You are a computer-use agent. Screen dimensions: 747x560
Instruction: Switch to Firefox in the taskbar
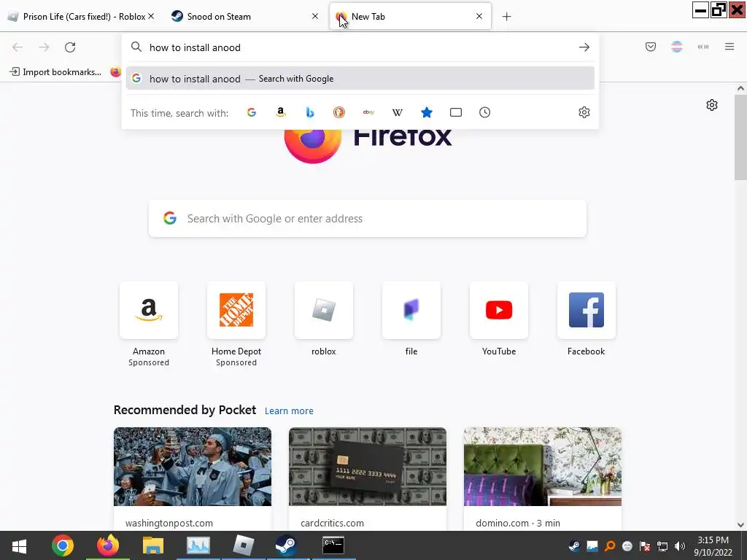(108, 545)
